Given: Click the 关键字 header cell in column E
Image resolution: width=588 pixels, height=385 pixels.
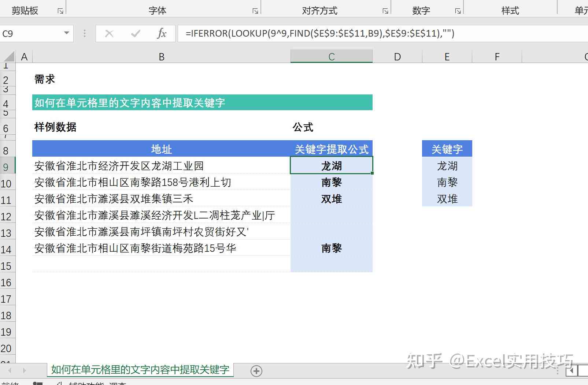Looking at the screenshot, I should click(447, 149).
